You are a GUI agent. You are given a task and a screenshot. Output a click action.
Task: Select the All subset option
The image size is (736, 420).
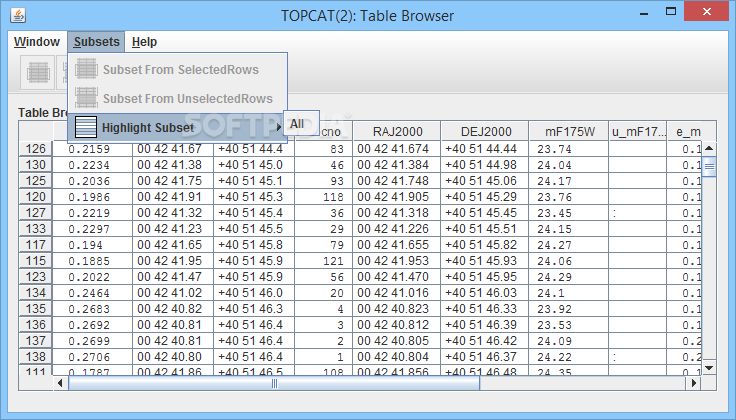(301, 124)
